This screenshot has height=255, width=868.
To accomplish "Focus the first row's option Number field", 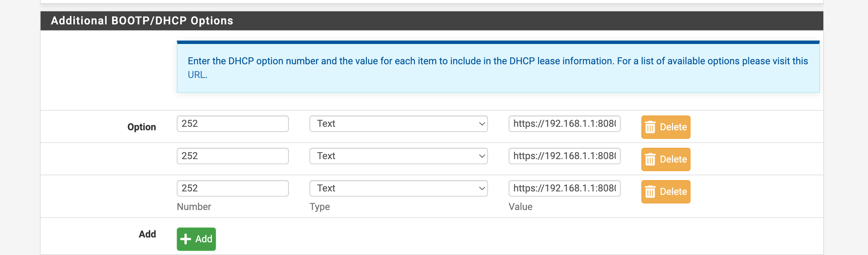I will click(232, 124).
